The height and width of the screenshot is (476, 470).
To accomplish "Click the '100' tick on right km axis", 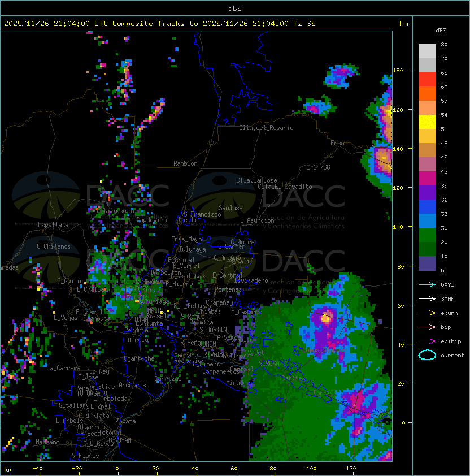I will (398, 227).
